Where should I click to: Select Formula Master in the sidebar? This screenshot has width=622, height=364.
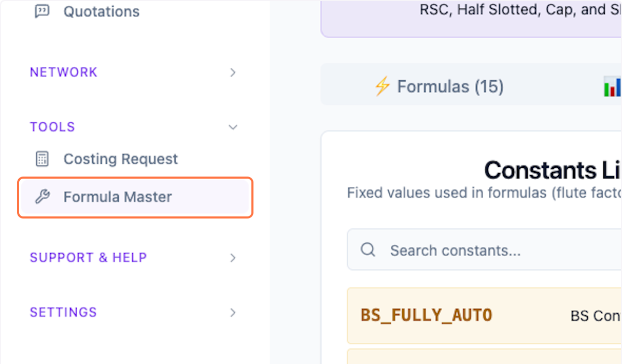point(118,197)
